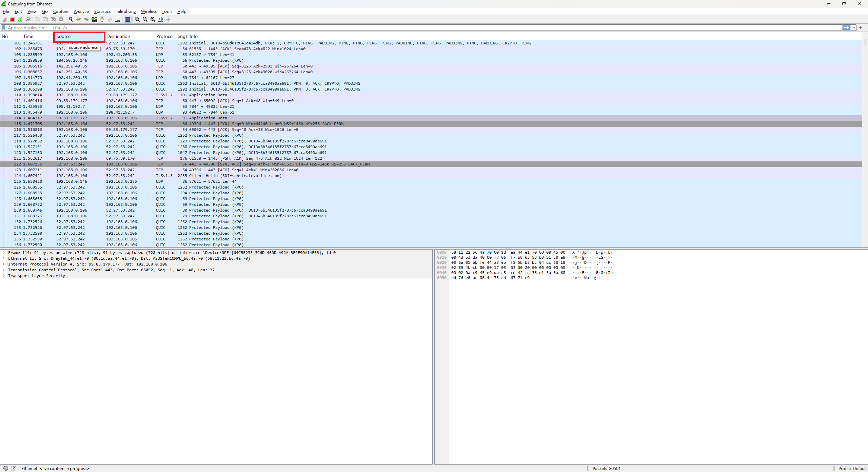The height and width of the screenshot is (472, 868).
Task: Expand the Transport Layer Security details
Action: [x=4, y=276]
